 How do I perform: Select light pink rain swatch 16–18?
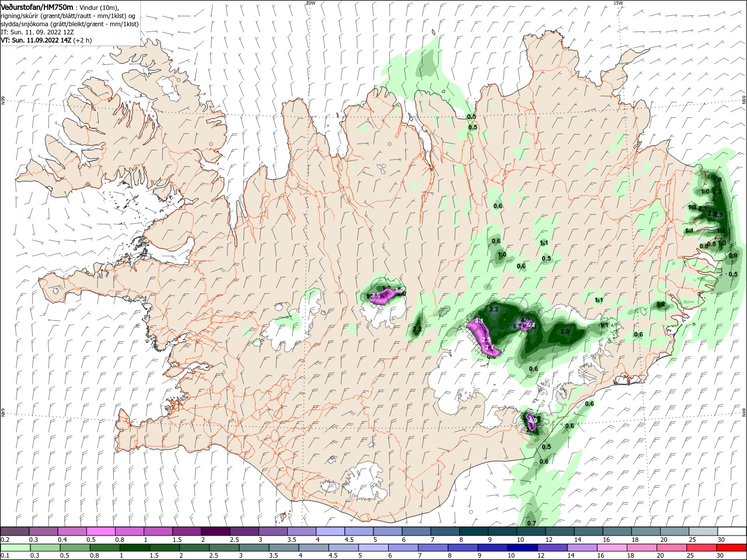(x=611, y=547)
